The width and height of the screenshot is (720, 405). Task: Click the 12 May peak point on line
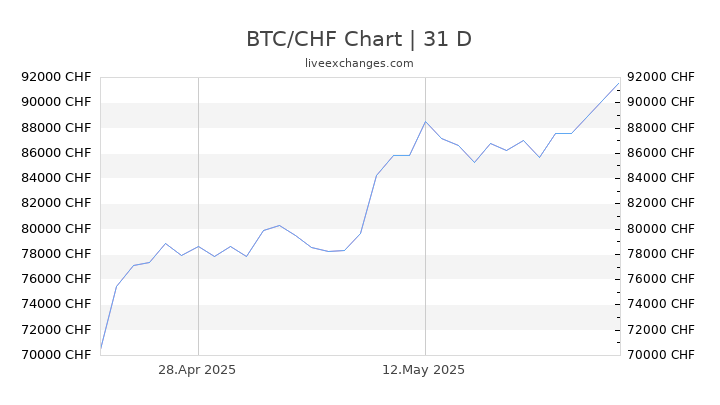[425, 122]
